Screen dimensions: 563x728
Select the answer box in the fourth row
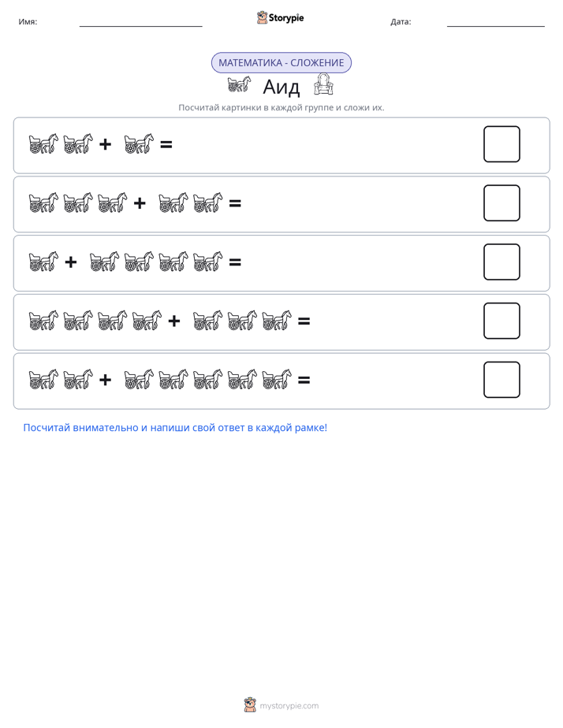tap(501, 321)
